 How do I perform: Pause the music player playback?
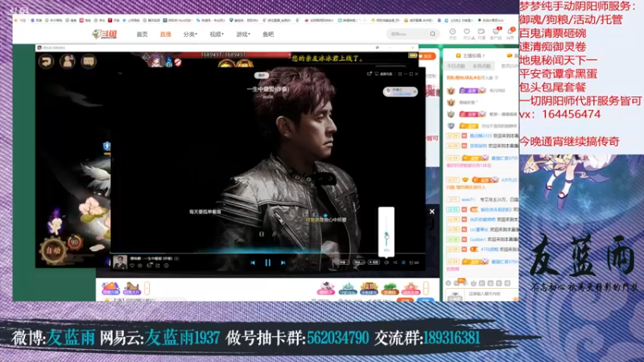coord(268,263)
